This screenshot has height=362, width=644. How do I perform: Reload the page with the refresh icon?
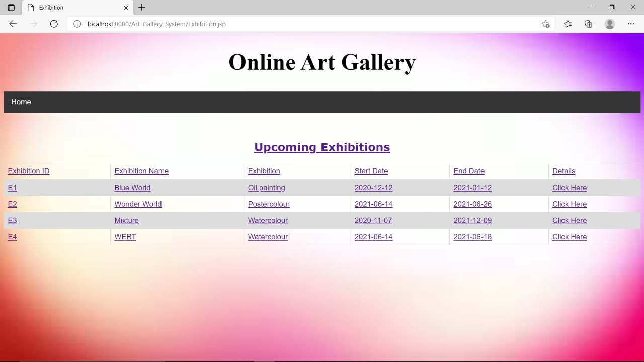[54, 24]
